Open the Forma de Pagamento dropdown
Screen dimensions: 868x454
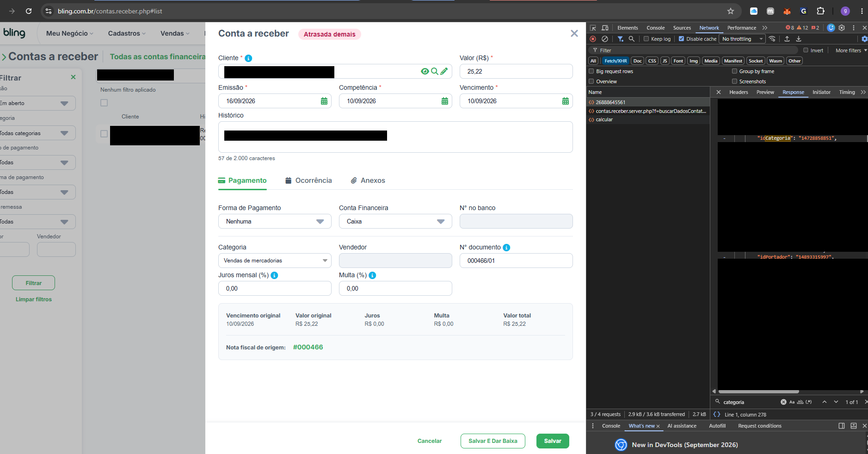tap(275, 221)
